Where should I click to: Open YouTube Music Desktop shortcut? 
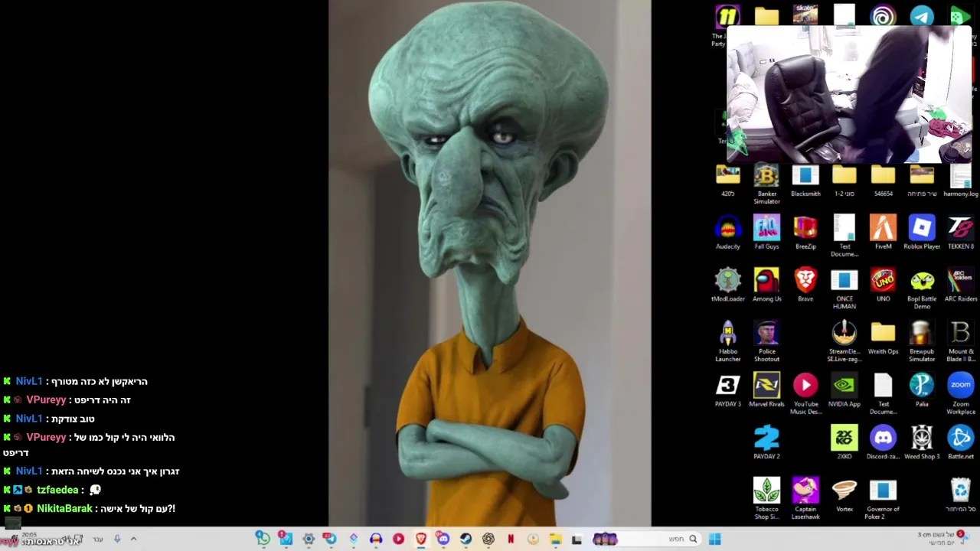(x=805, y=393)
